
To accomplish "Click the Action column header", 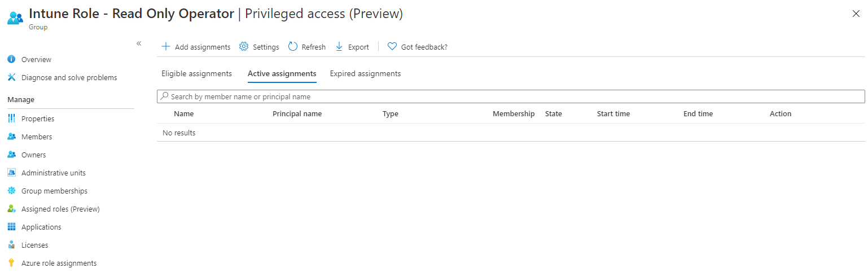I will (781, 114).
